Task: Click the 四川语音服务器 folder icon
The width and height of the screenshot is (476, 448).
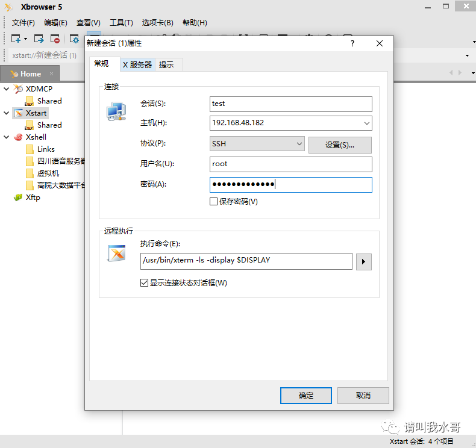Action: pyautogui.click(x=30, y=161)
